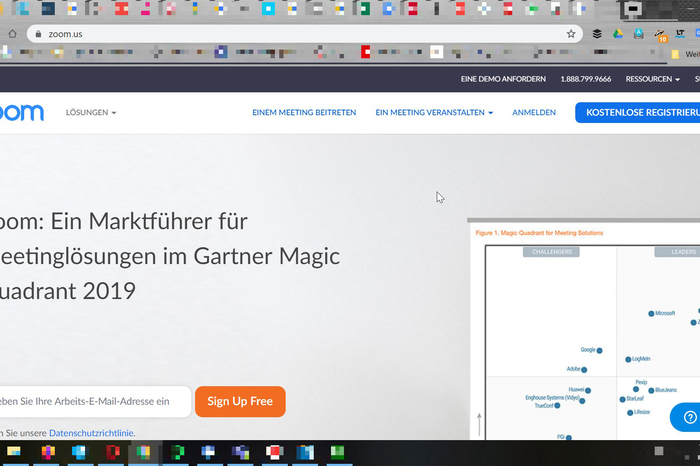Click the CHALLENGERS label in the chart
The width and height of the screenshot is (700, 466).
pyautogui.click(x=551, y=252)
